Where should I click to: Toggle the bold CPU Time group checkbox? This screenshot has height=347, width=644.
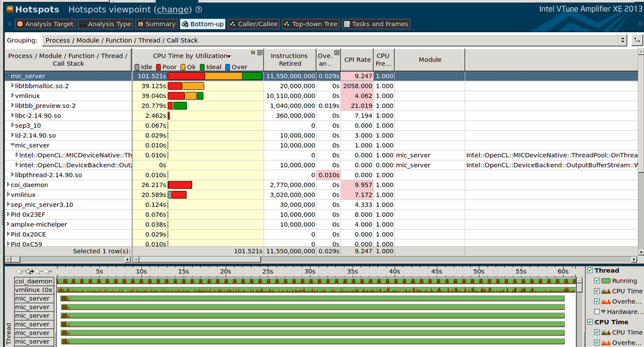[x=590, y=322]
